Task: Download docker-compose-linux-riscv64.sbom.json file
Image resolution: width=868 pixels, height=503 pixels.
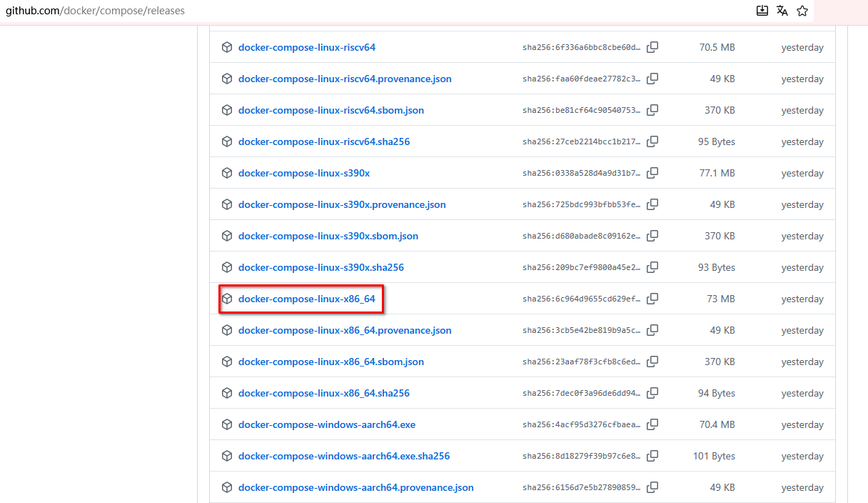Action: 330,110
